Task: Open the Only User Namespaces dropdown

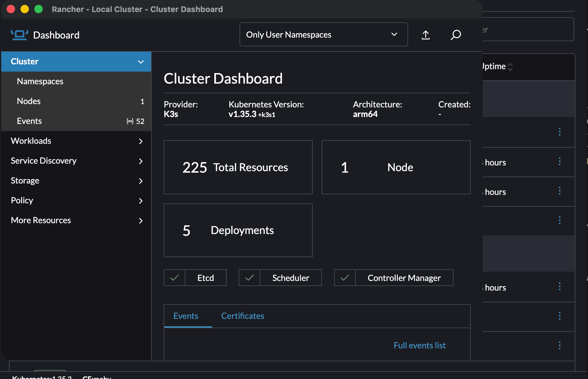Action: [323, 34]
